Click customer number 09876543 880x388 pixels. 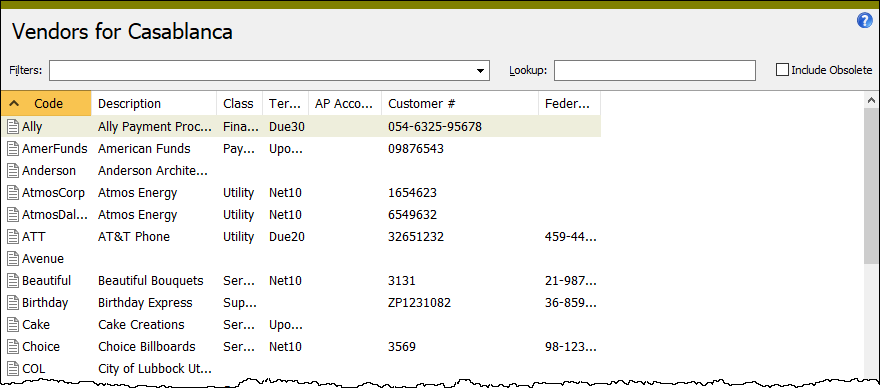click(x=416, y=149)
